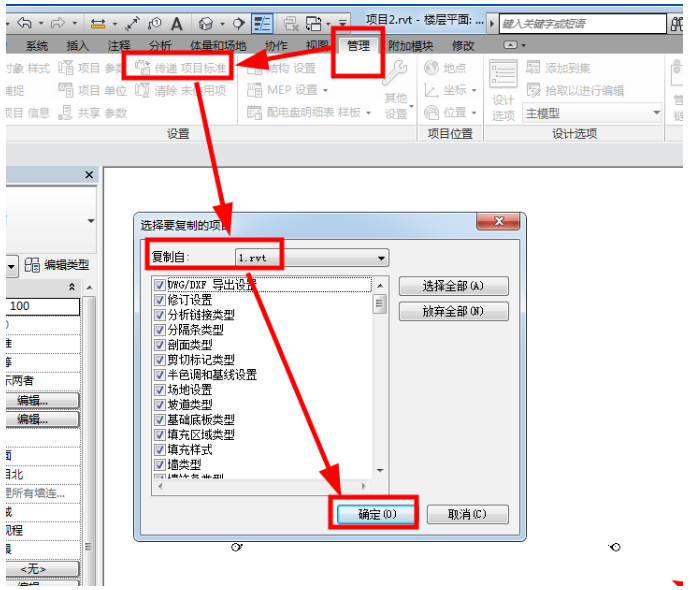Click the keyword search input field

click(583, 23)
